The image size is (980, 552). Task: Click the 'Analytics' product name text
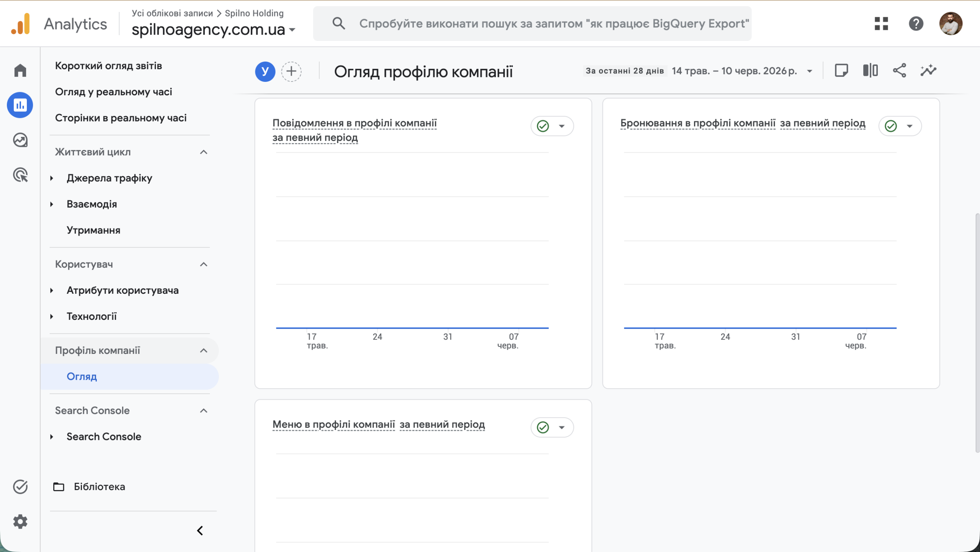coord(75,24)
